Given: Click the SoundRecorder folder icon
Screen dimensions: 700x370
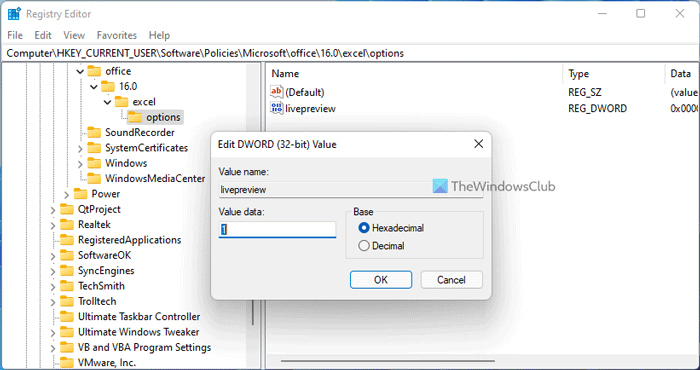Looking at the screenshot, I should click(x=94, y=133).
